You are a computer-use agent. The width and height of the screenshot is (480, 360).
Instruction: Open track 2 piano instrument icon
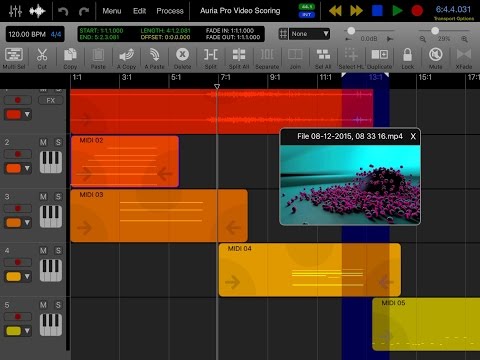pos(51,162)
